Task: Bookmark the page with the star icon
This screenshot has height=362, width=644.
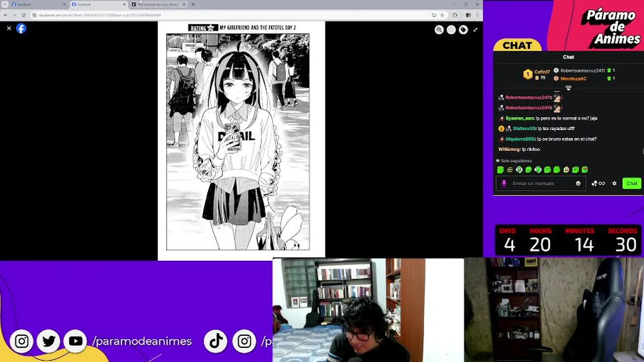Action: pyautogui.click(x=442, y=15)
